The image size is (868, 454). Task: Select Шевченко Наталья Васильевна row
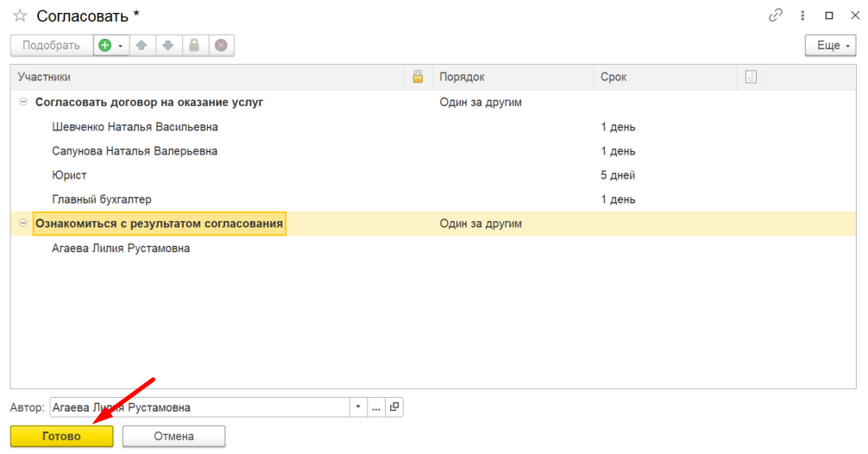click(433, 127)
